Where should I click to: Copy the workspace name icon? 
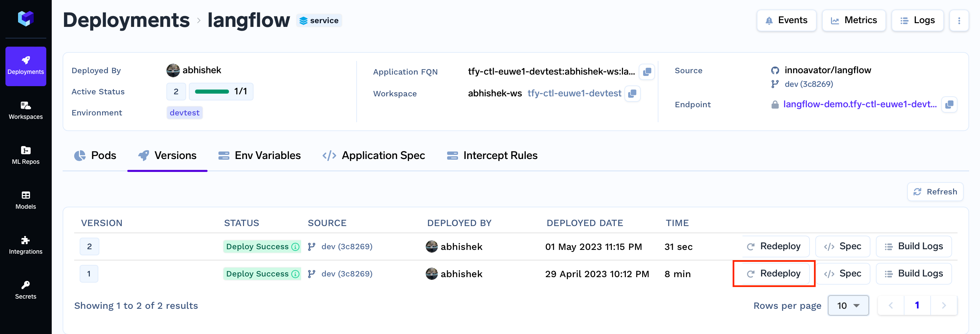click(x=632, y=94)
